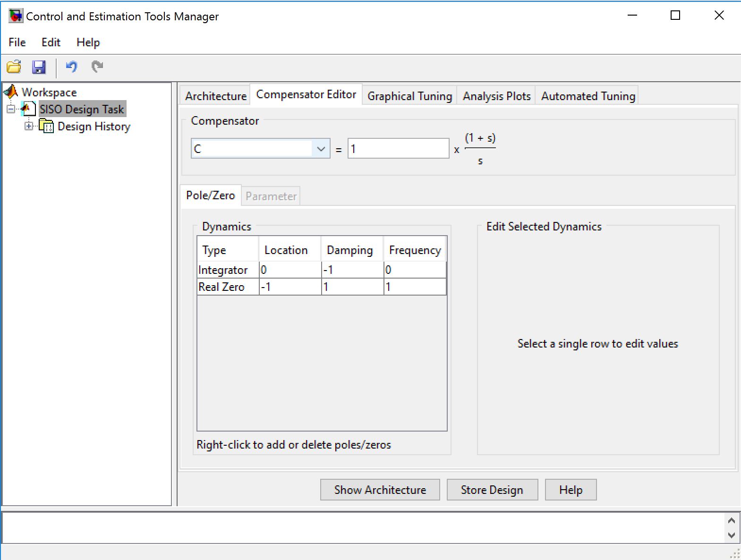Click the Integrator Damping cell
The image size is (741, 560).
point(353,270)
